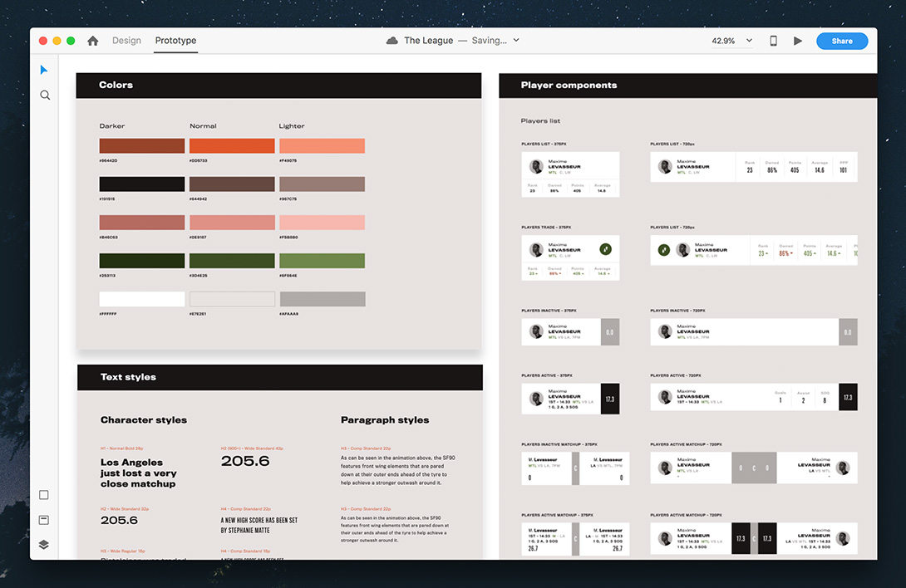Open the document title dropdown chevron

click(516, 41)
